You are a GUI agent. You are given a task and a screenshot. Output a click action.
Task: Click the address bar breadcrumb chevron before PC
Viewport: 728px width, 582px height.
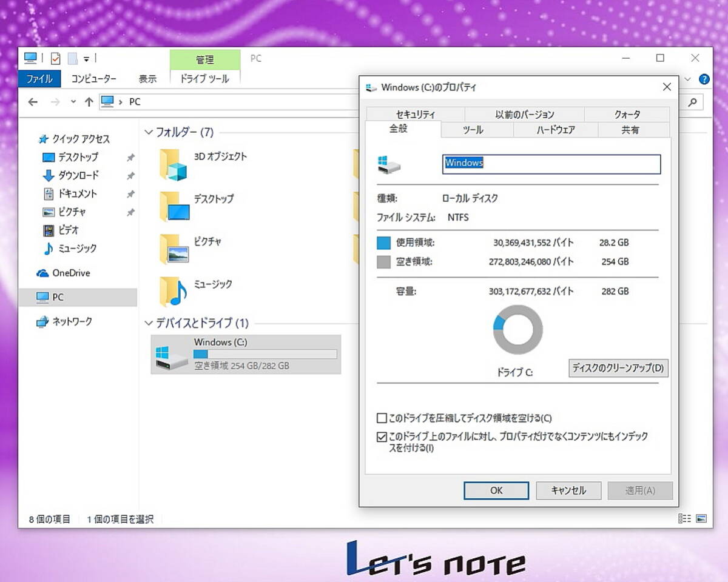pyautogui.click(x=121, y=102)
